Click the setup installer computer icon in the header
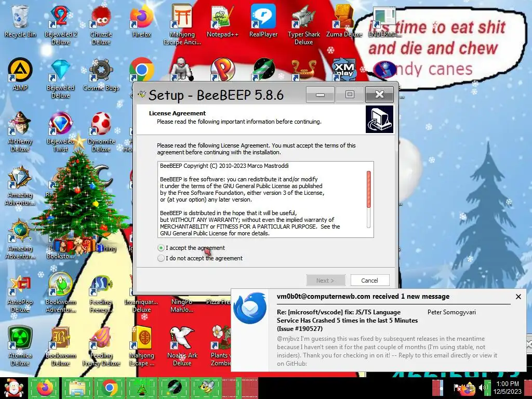 [x=379, y=119]
